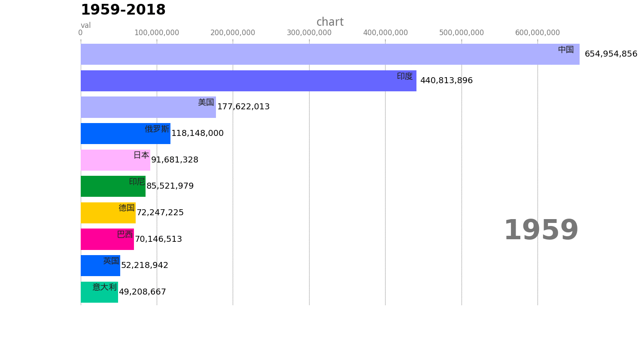Select the magenta 巴西 bar
The image size is (644, 343).
coord(107,239)
